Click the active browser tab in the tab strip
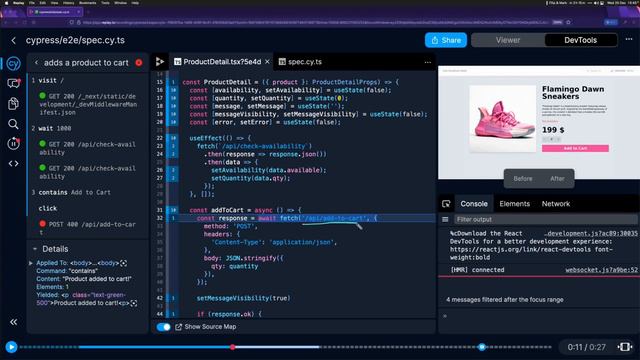Image resolution: width=640 pixels, height=360 pixels. 55,12
